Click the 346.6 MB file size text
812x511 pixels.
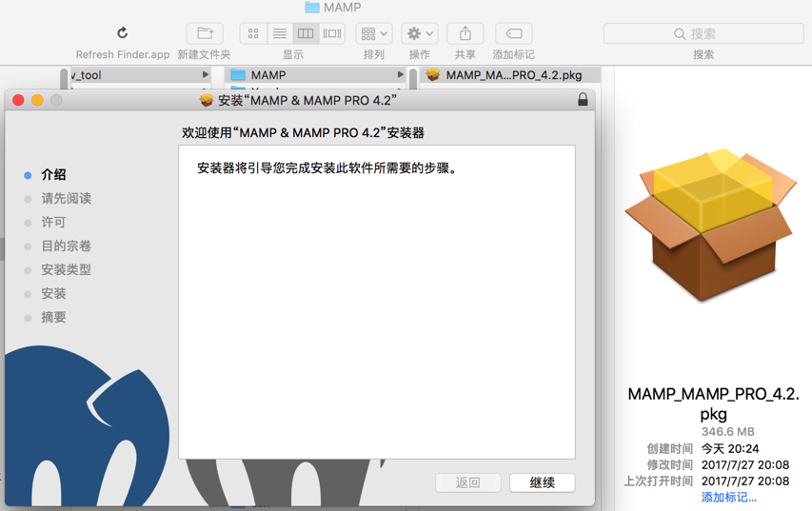727,432
